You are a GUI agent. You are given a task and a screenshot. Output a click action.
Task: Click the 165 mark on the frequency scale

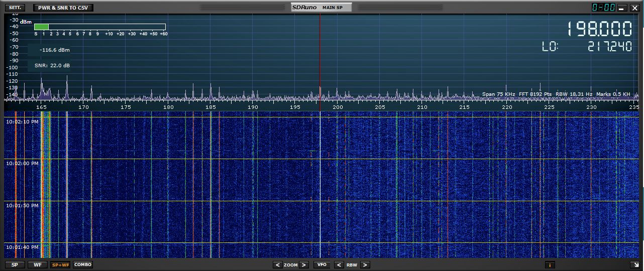41,107
